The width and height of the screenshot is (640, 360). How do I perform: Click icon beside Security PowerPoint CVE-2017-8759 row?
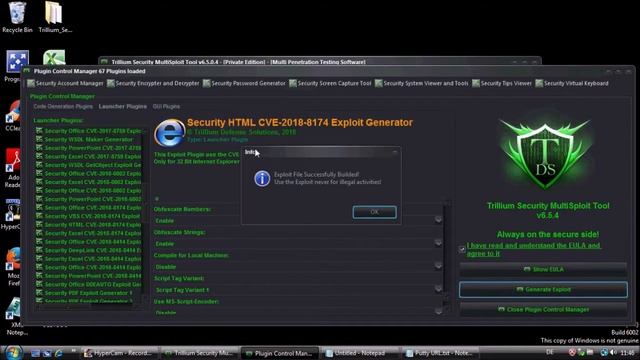click(39, 148)
